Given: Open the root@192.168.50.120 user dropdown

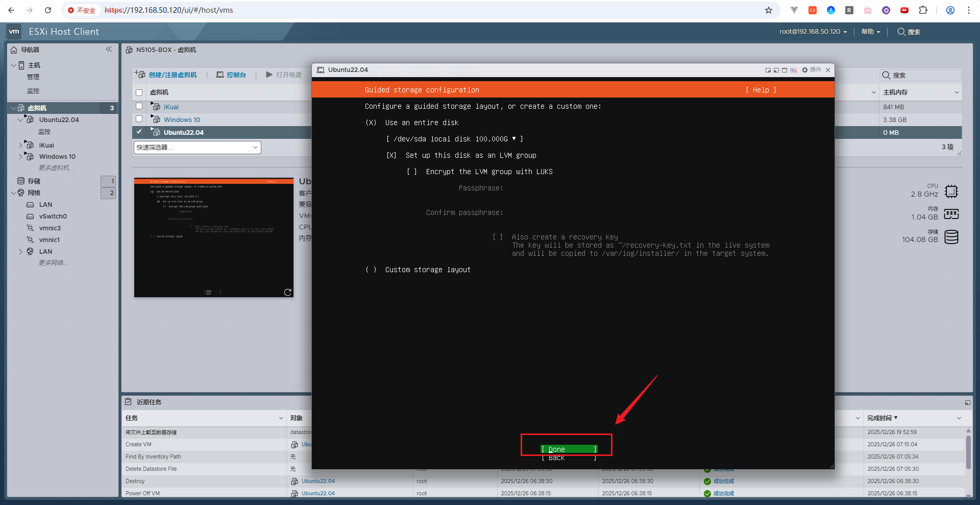Looking at the screenshot, I should click(813, 32).
